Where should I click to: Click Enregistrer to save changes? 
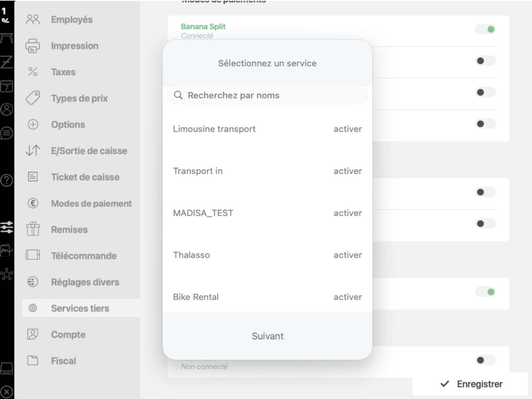[x=472, y=384]
